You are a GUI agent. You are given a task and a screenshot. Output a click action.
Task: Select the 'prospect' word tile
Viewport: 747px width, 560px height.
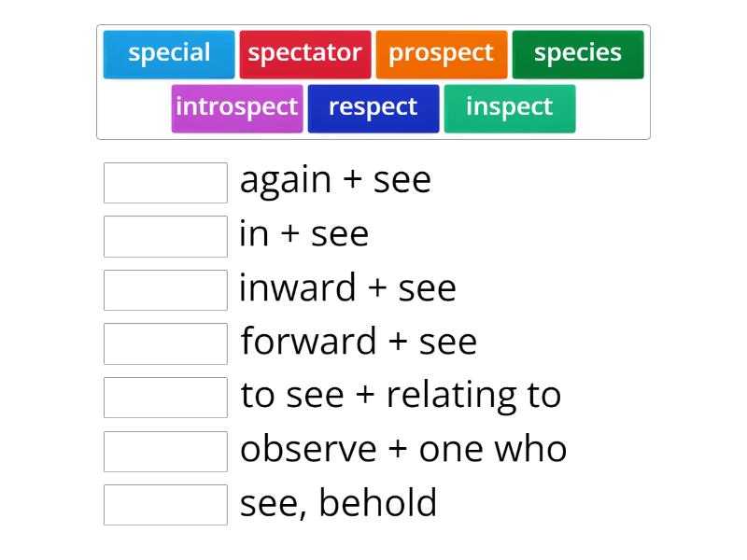tap(442, 53)
